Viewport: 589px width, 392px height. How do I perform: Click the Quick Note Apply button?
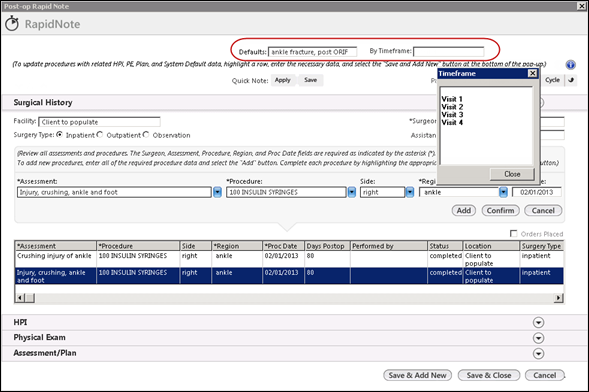(x=282, y=80)
